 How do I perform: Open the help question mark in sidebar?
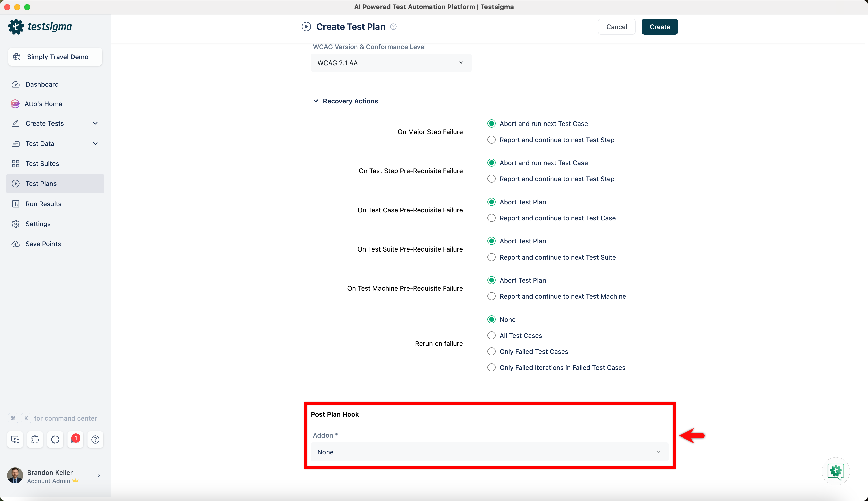click(95, 440)
